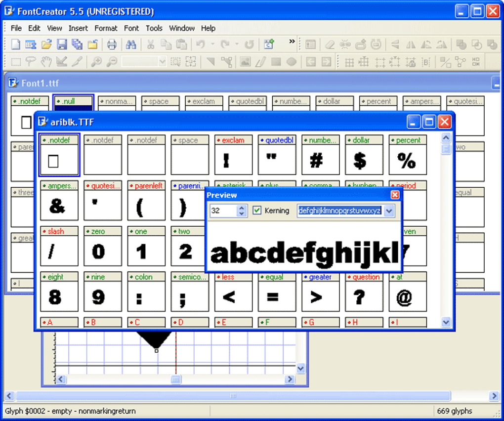Open the Window menu
This screenshot has height=421, width=504.
point(182,28)
